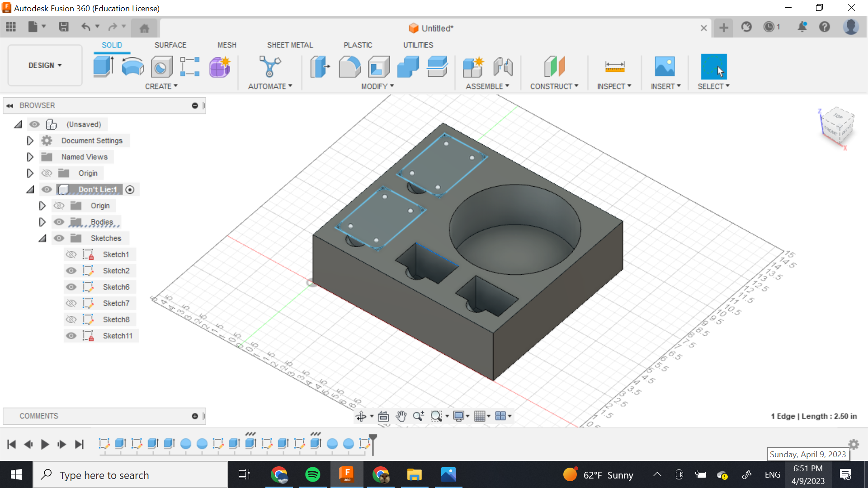Open the DESIGN workspace dropdown
Image resolution: width=868 pixels, height=488 pixels.
pos(45,66)
